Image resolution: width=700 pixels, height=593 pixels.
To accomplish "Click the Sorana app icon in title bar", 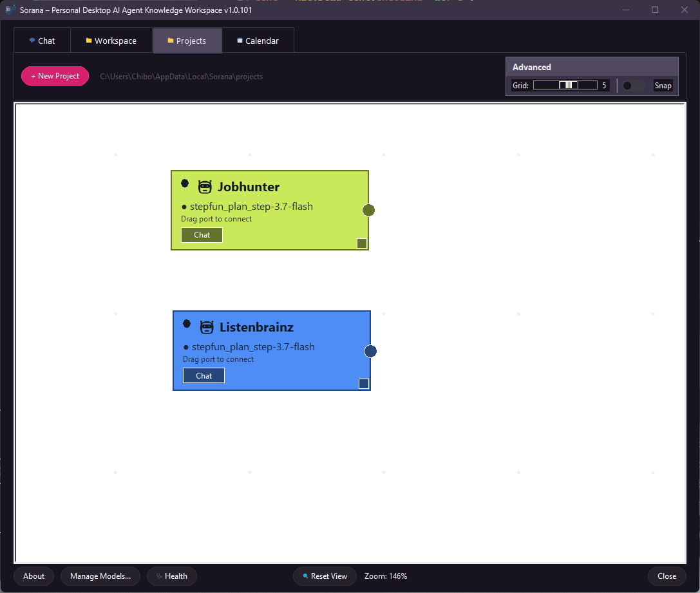I will [x=10, y=10].
